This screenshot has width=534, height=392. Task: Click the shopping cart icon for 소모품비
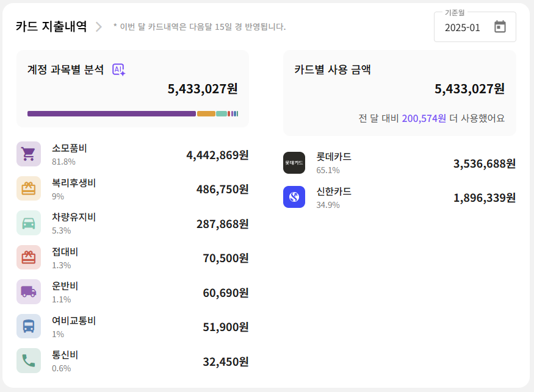[x=27, y=154]
